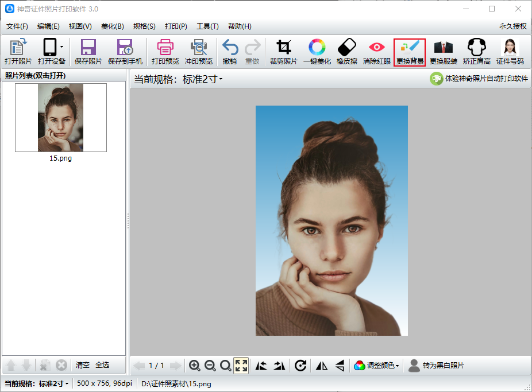Open the 帮助(H) menu
The width and height of the screenshot is (532, 392).
click(240, 26)
